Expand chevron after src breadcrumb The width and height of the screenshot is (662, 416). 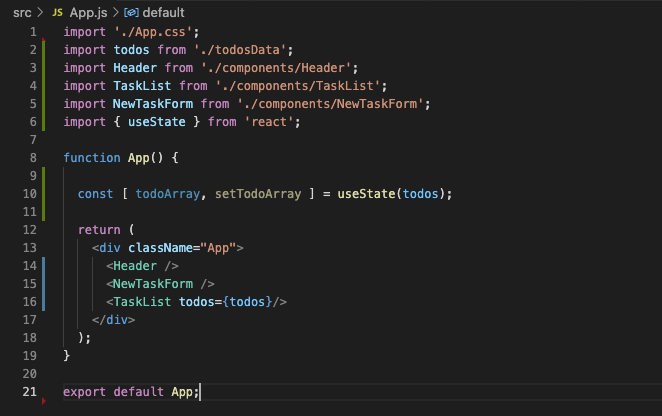pyautogui.click(x=41, y=13)
